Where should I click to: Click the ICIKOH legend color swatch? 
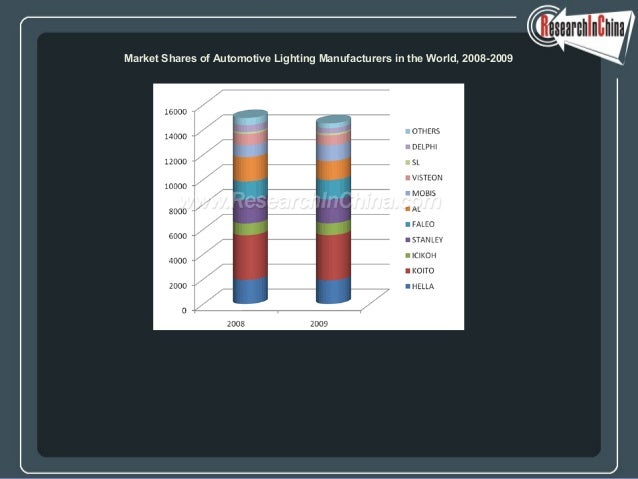408,256
